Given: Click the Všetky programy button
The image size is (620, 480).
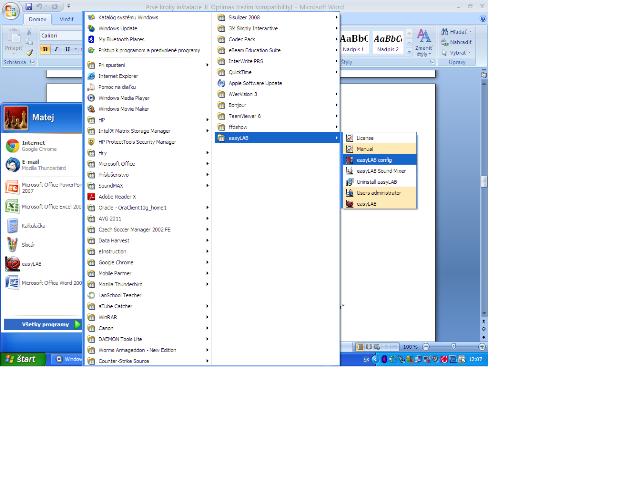Looking at the screenshot, I should click(x=43, y=325).
